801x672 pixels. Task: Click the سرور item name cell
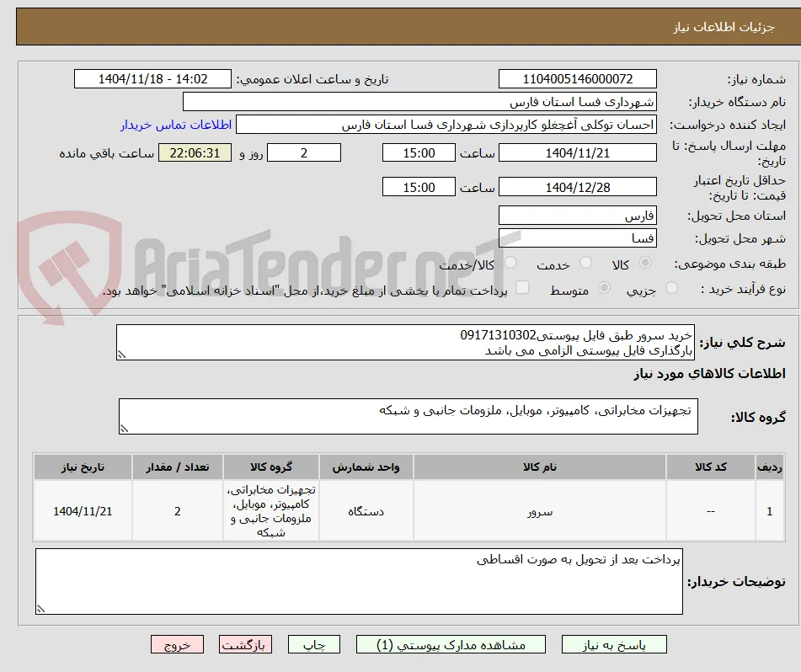tap(539, 510)
